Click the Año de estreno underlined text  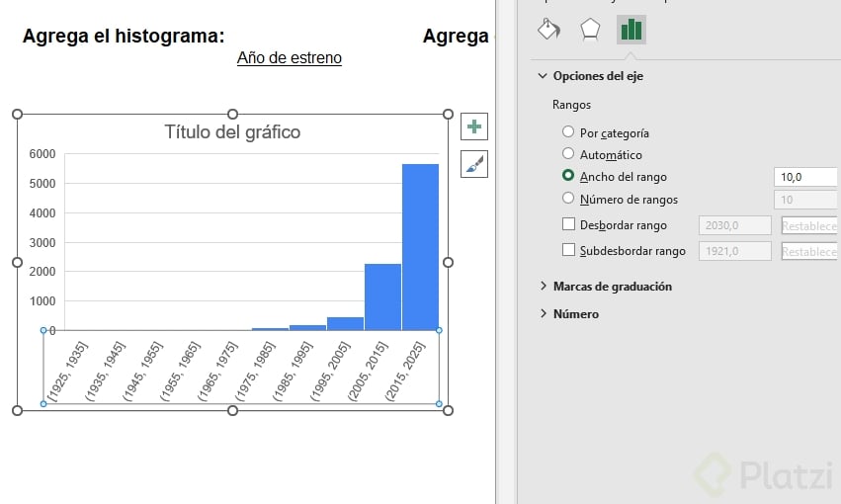[x=290, y=58]
